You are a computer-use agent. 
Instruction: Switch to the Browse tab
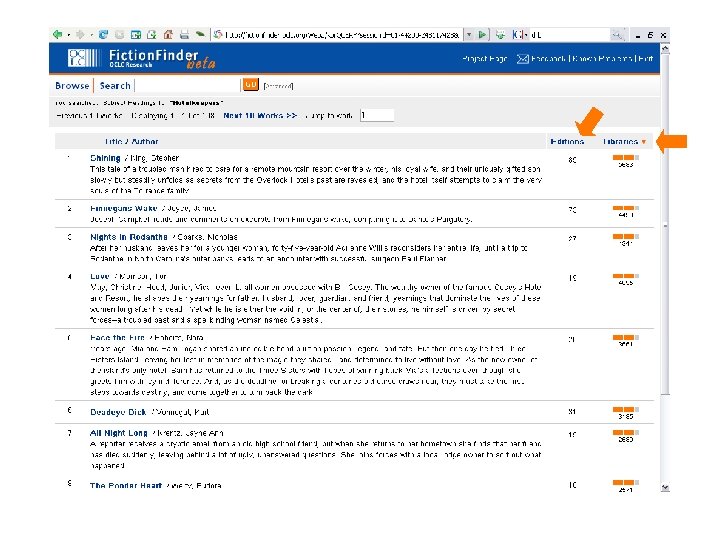(72, 86)
